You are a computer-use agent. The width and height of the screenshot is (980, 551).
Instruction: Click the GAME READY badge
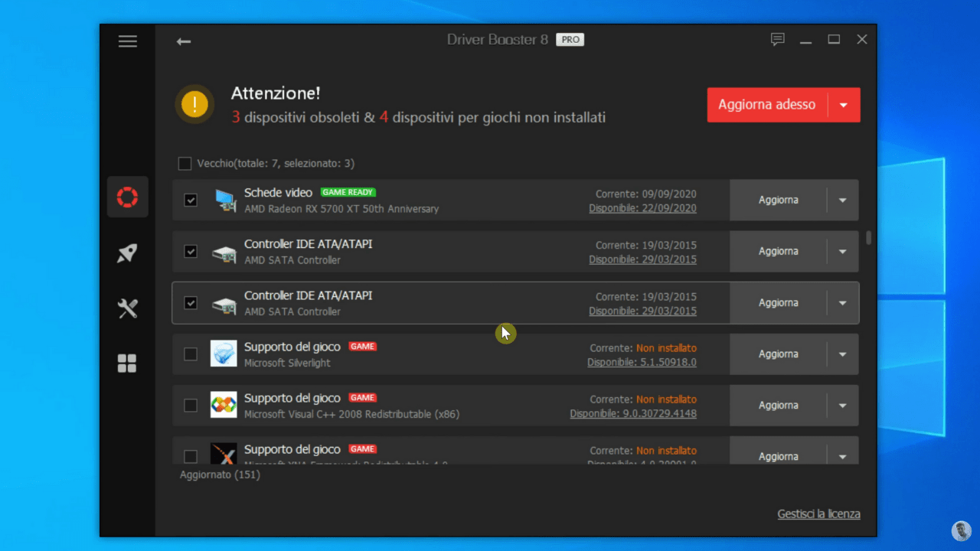(348, 192)
